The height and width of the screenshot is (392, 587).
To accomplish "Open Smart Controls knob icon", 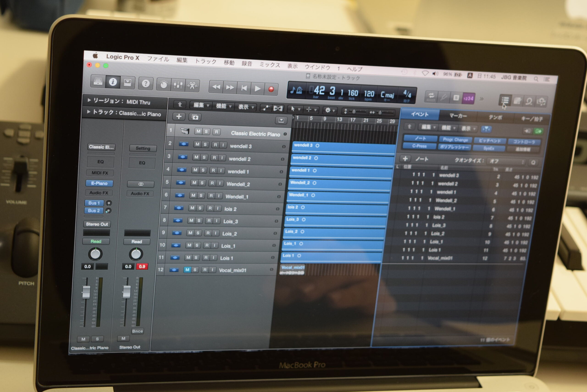I will click(164, 85).
